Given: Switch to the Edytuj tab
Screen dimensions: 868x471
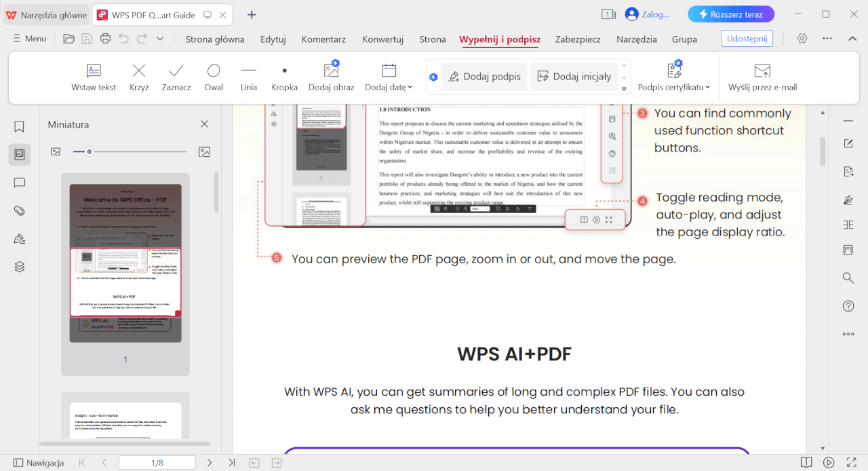Looking at the screenshot, I should click(x=273, y=39).
